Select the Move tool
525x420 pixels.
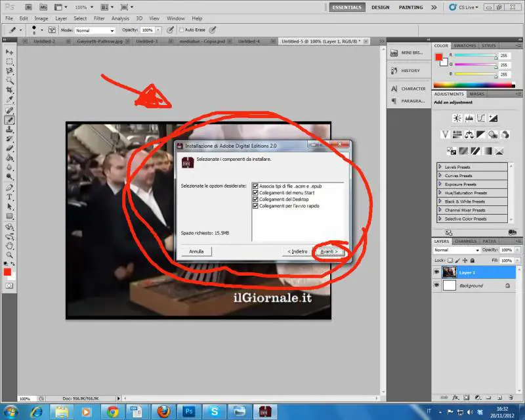[x=9, y=52]
